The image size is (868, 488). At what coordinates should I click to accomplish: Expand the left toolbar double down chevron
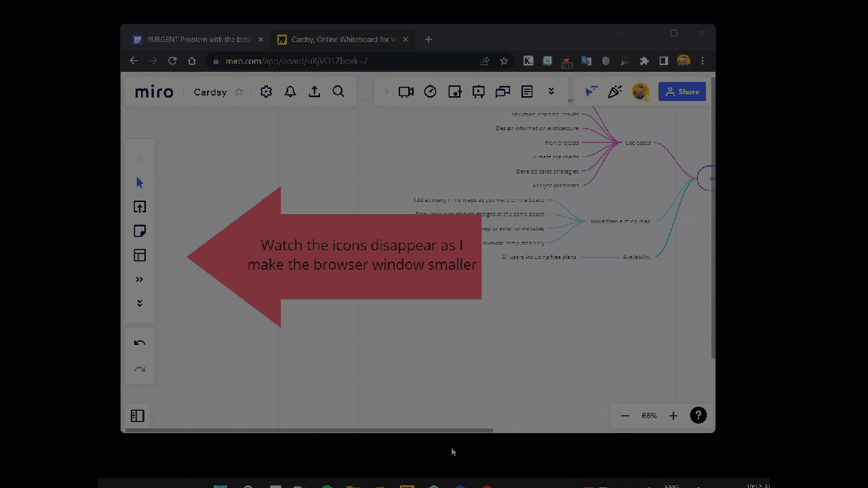(x=140, y=303)
